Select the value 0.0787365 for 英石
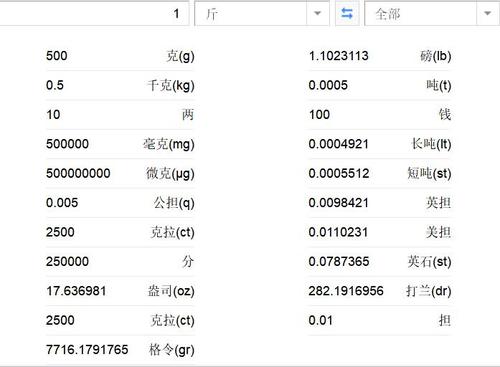This screenshot has height=367, width=500. 339,261
